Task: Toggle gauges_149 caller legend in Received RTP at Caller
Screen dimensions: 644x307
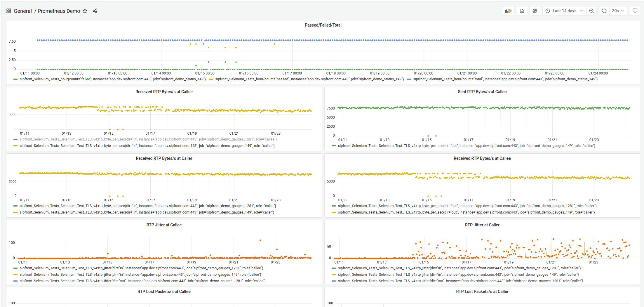Action: (147, 212)
